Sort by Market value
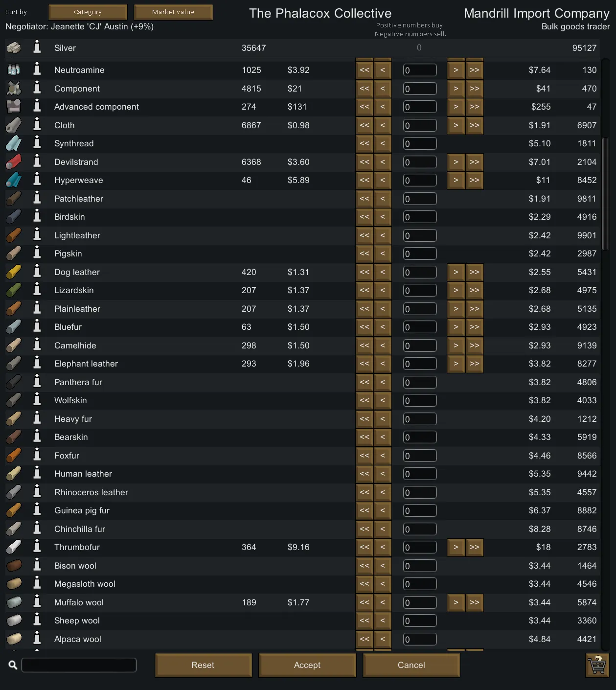 pos(173,12)
